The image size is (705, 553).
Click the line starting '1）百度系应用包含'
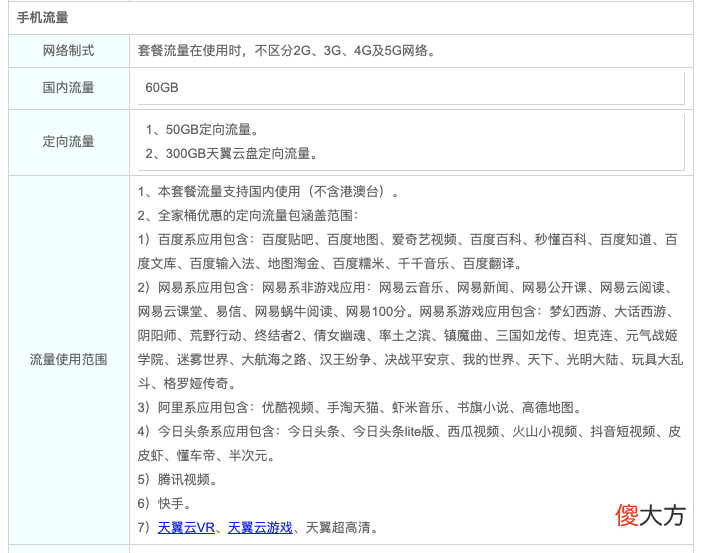point(407,240)
